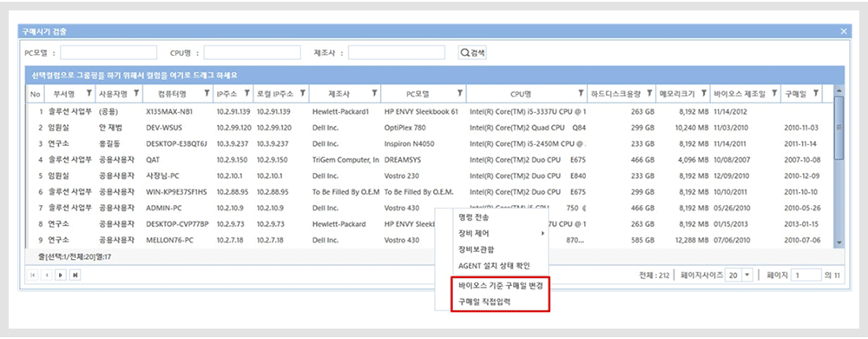Go to the previous page with pager arrow

47,275
